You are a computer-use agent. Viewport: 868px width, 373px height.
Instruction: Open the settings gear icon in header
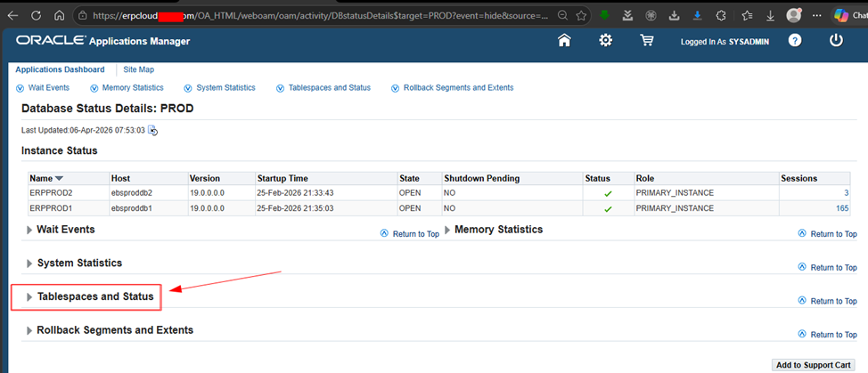click(x=606, y=41)
